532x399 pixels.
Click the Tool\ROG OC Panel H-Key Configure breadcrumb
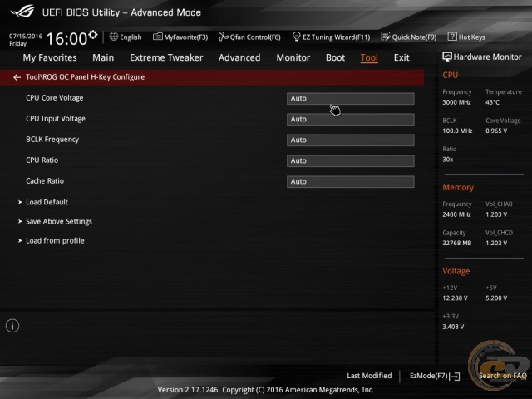pyautogui.click(x=85, y=77)
